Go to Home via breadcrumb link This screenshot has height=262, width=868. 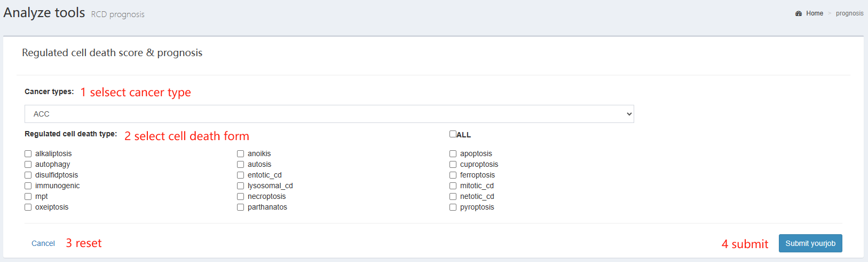[x=815, y=13]
